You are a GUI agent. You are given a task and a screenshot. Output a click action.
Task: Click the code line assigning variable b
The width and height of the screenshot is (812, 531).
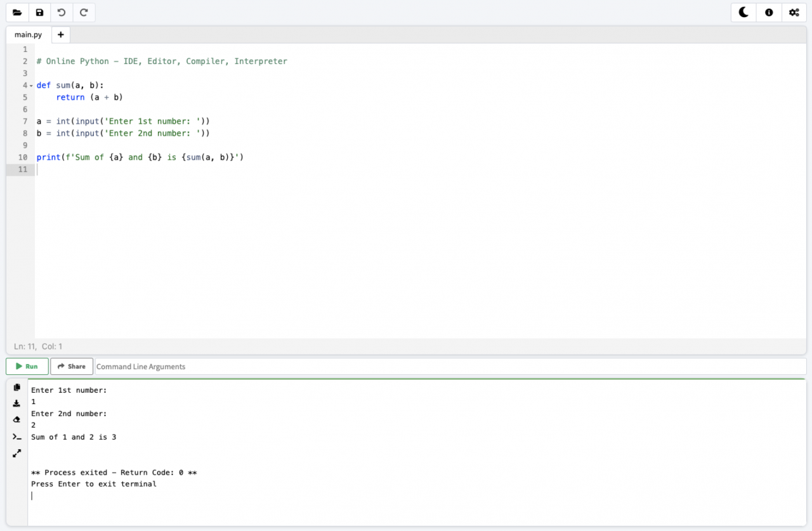tap(123, 133)
